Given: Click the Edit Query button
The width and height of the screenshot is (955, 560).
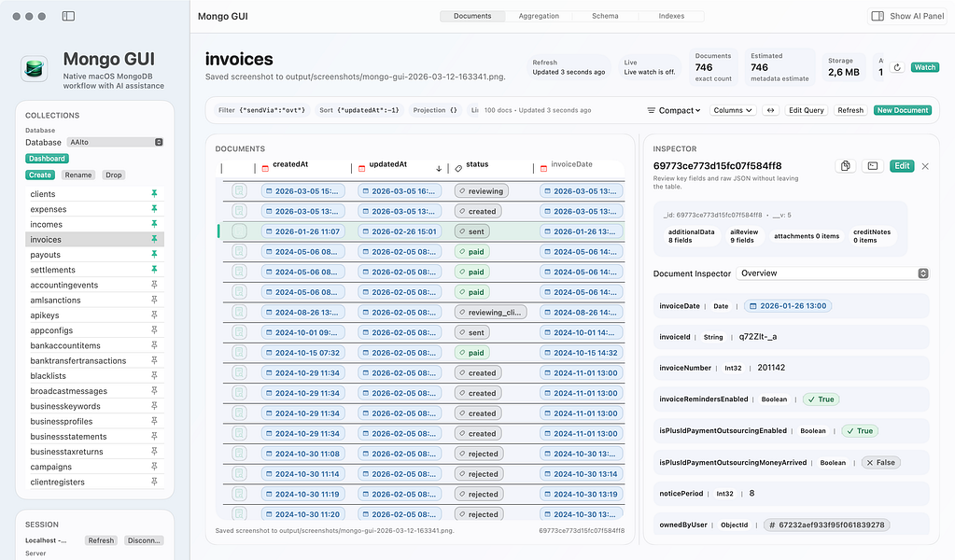Looking at the screenshot, I should (x=806, y=110).
